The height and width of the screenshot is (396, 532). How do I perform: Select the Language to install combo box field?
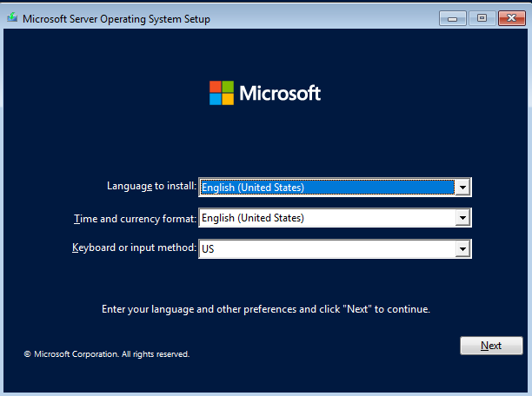335,188
